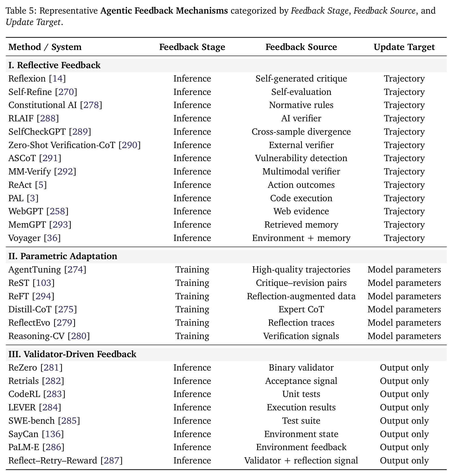The width and height of the screenshot is (453, 476).
Task: Open reference 288 beside RLAIF
Action: pos(48,119)
